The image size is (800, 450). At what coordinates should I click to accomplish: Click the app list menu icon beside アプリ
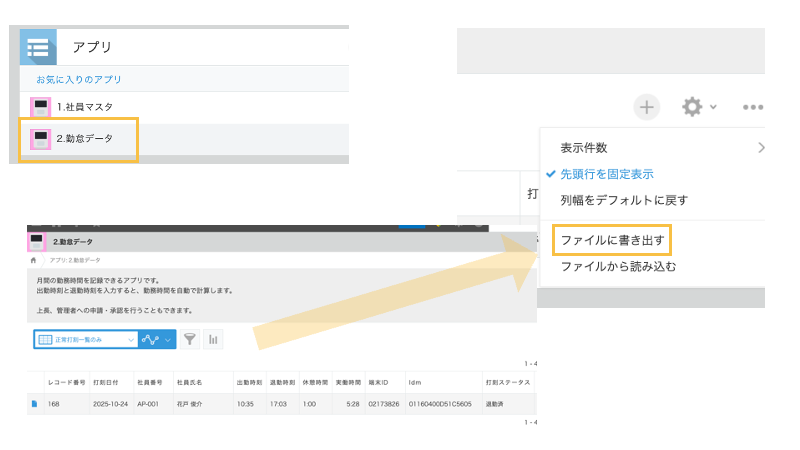39,47
